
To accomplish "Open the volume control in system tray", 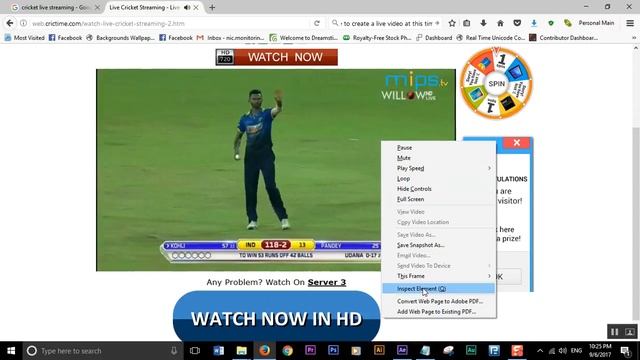I will click(562, 351).
